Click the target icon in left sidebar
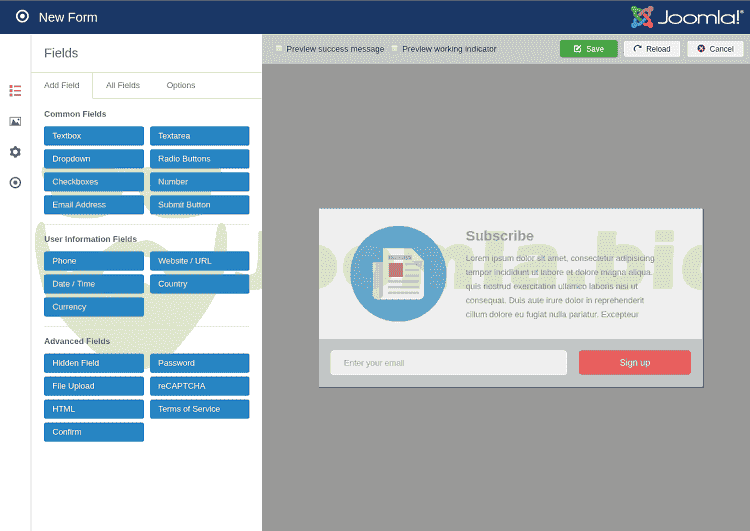Image resolution: width=750 pixels, height=531 pixels. 15,182
